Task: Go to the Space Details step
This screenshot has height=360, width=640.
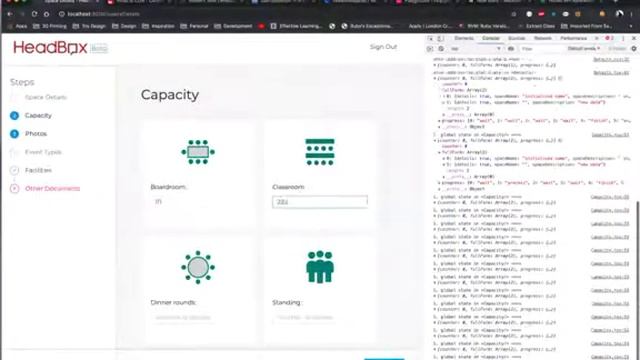Action: (46, 97)
